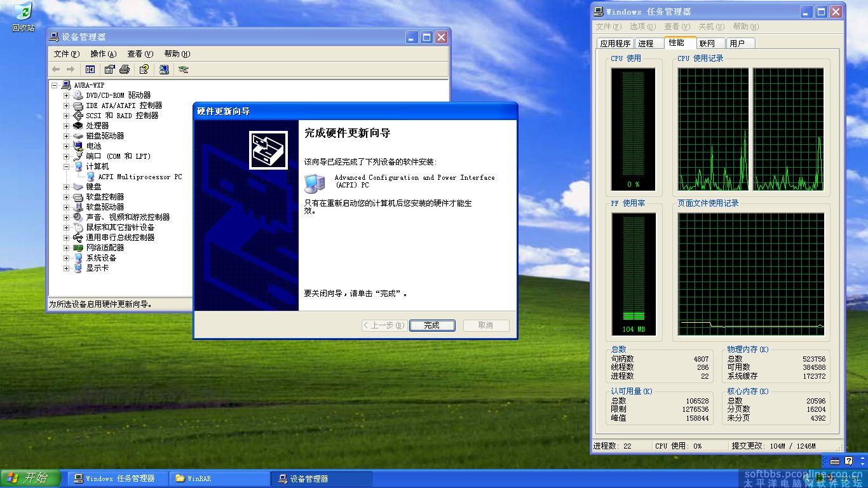Click the 端口 (COM 和 LPT) plug icon
The height and width of the screenshot is (488, 868).
coord(78,156)
